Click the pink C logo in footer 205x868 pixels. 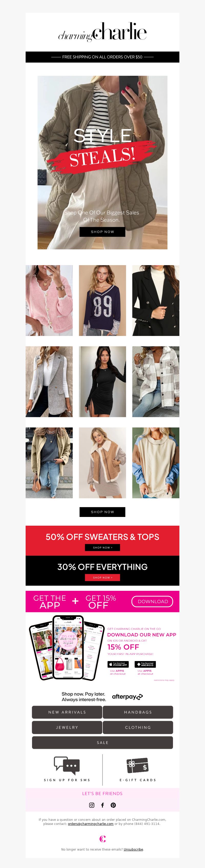pos(103,838)
